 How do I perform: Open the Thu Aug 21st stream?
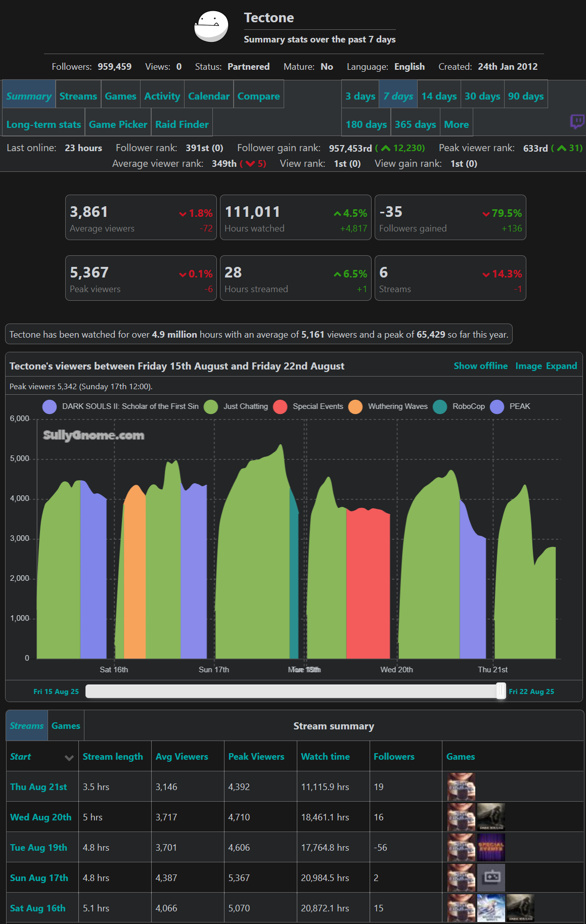tap(38, 787)
